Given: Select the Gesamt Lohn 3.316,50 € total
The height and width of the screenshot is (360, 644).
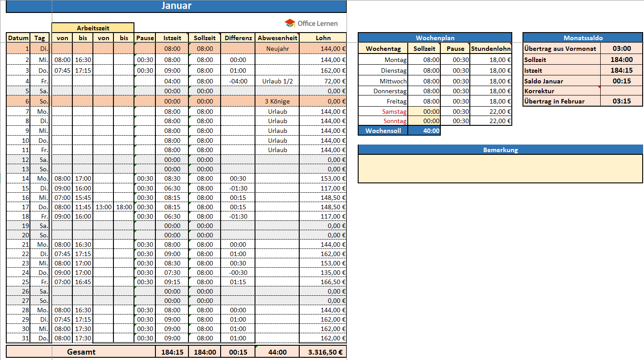Looking at the screenshot, I should (323, 352).
